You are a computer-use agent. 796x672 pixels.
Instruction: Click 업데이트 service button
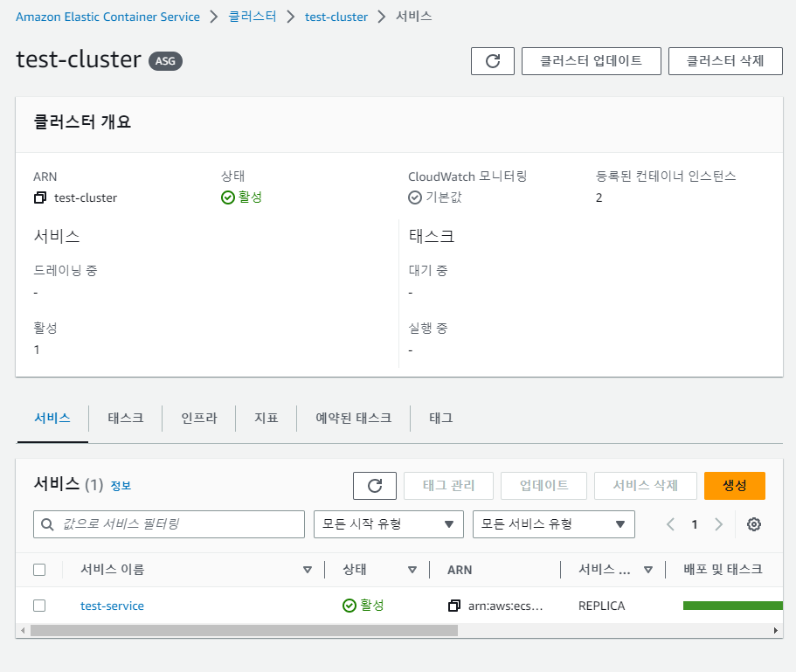543,486
